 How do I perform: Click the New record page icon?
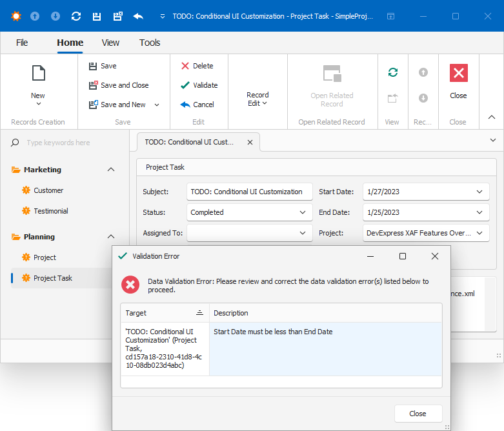pos(39,73)
